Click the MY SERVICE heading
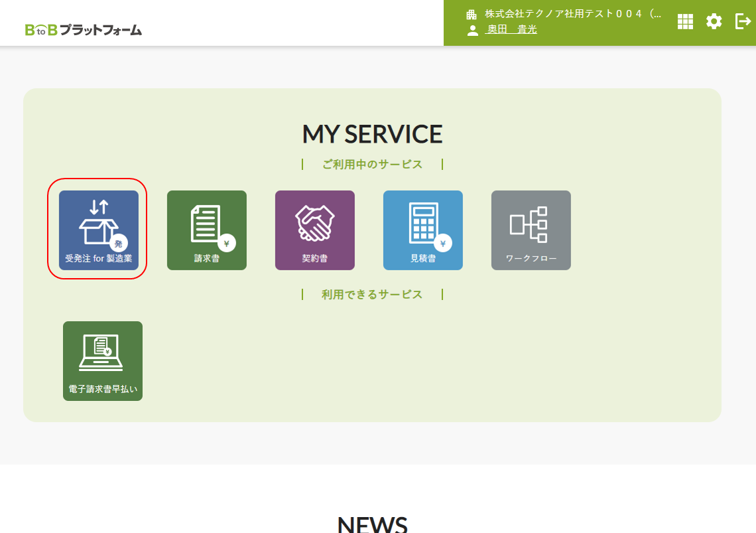The width and height of the screenshot is (756, 533). (x=372, y=134)
